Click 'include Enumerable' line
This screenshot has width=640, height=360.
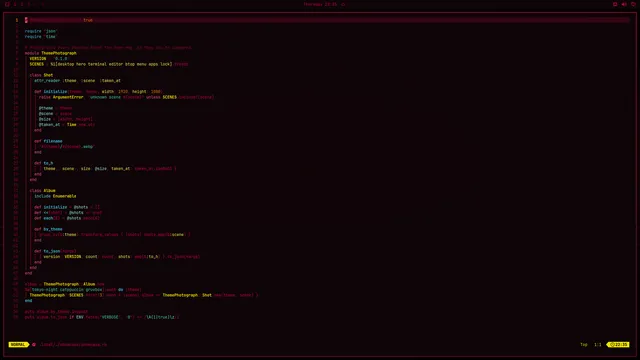click(55, 196)
